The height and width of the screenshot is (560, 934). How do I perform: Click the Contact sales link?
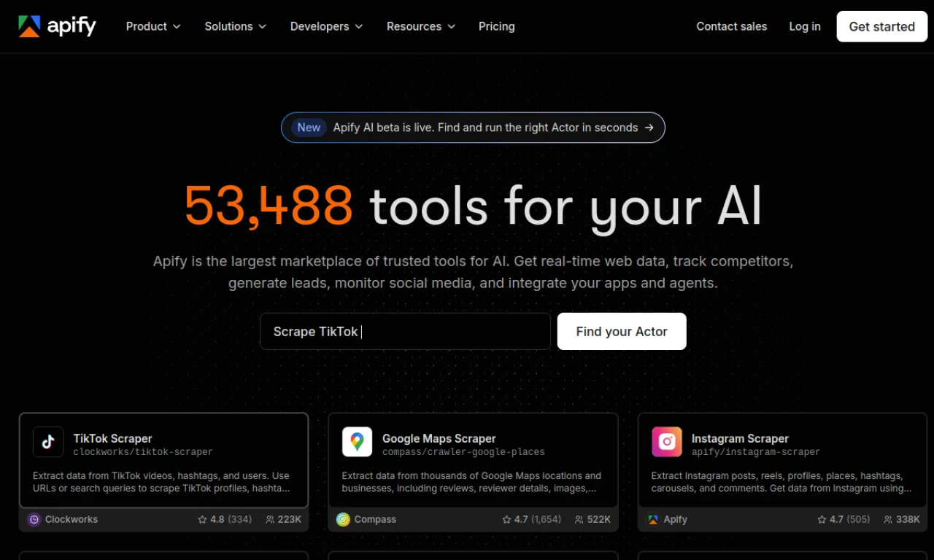[x=732, y=26]
